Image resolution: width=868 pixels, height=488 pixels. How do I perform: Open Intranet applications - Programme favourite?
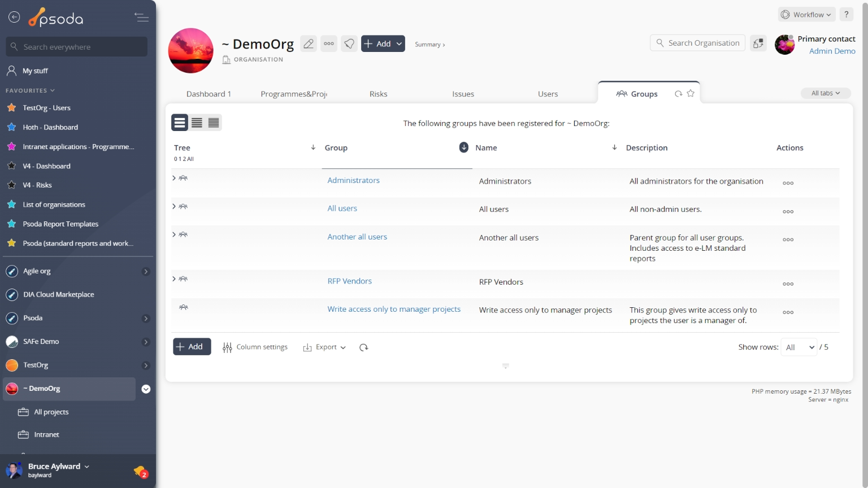(78, 146)
